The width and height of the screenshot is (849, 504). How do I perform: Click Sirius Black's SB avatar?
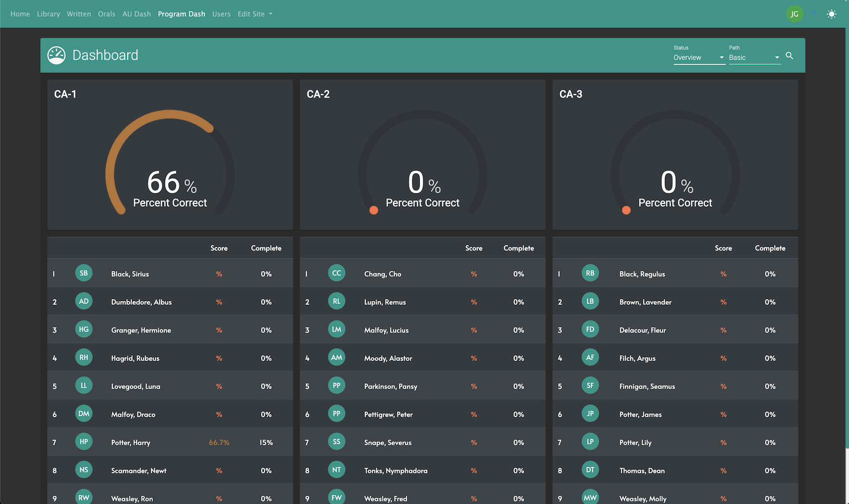coord(84,273)
